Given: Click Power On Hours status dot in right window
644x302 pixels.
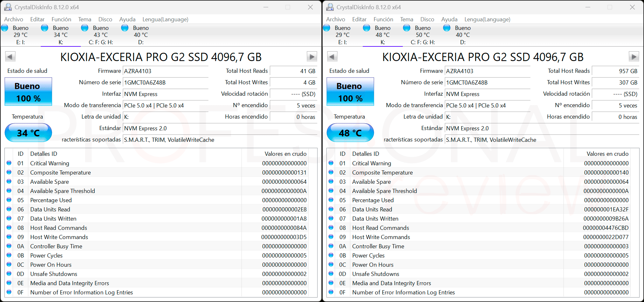Looking at the screenshot, I should click(x=331, y=264).
